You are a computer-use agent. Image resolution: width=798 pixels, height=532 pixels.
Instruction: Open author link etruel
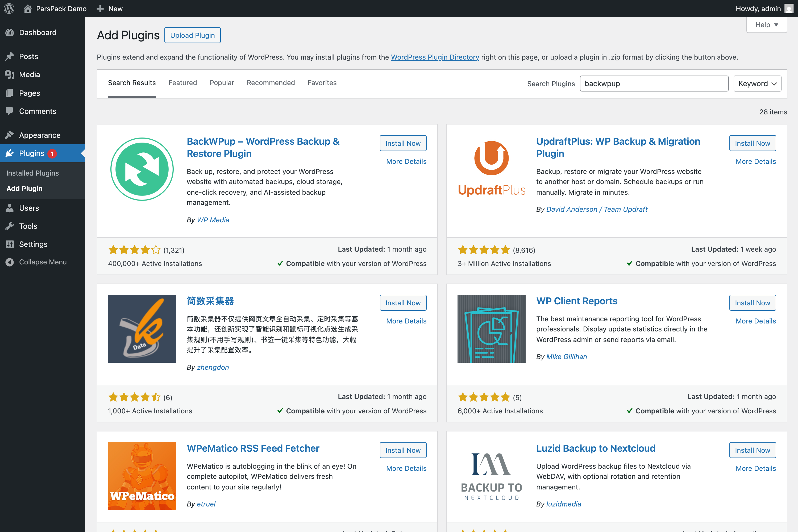coord(206,504)
